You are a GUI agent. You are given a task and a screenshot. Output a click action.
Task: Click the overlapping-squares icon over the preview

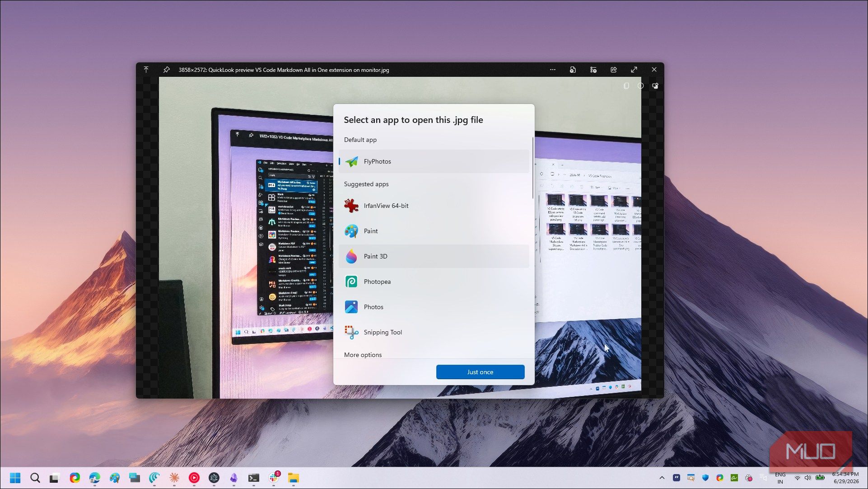pyautogui.click(x=655, y=86)
